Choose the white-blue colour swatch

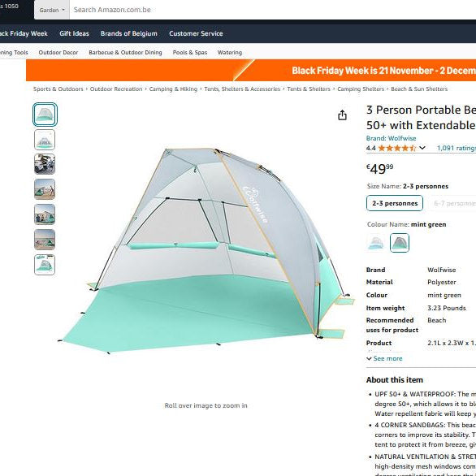[x=376, y=243]
